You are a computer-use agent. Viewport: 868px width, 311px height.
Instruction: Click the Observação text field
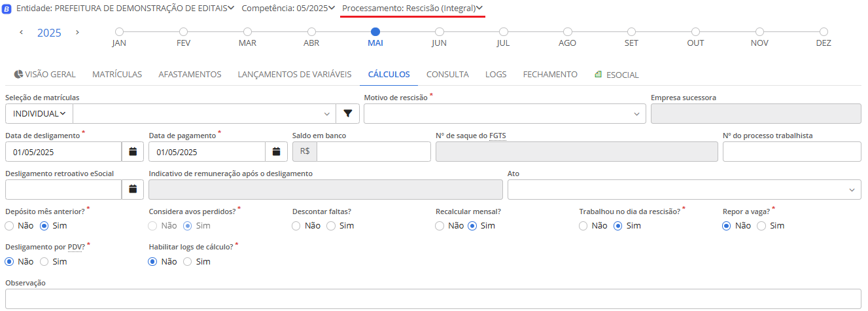click(432, 299)
